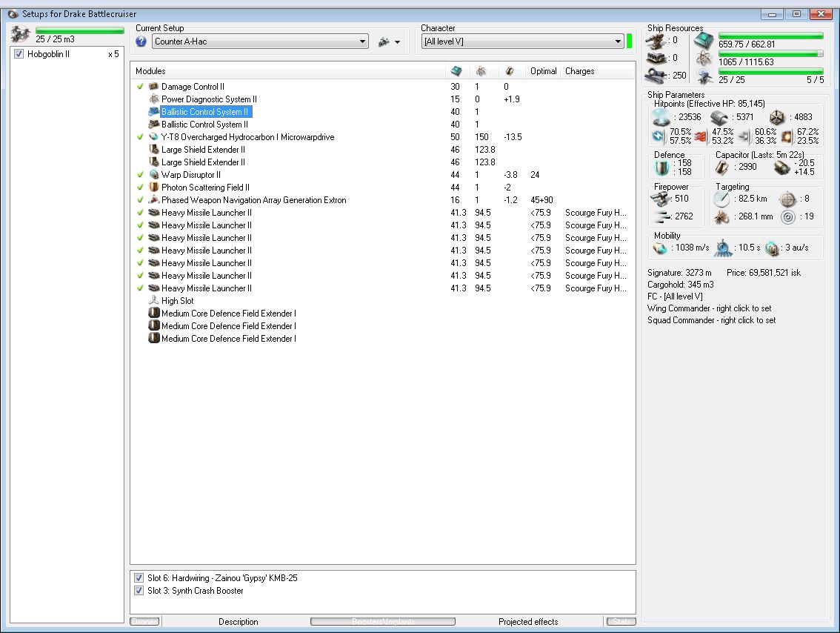Screen dimensions: 840x633
Task: Toggle the Damage Control II active checkmark
Action: coord(140,86)
